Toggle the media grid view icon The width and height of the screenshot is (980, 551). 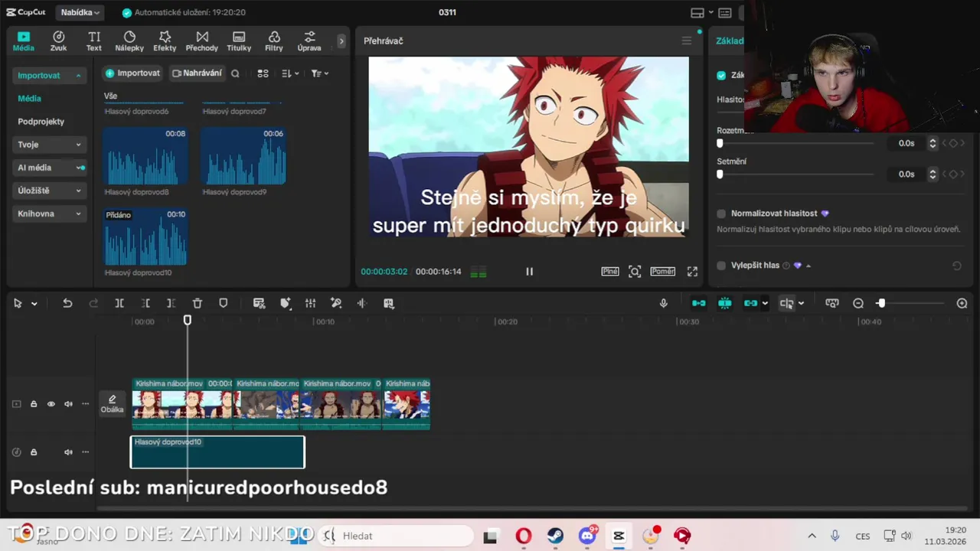click(263, 73)
